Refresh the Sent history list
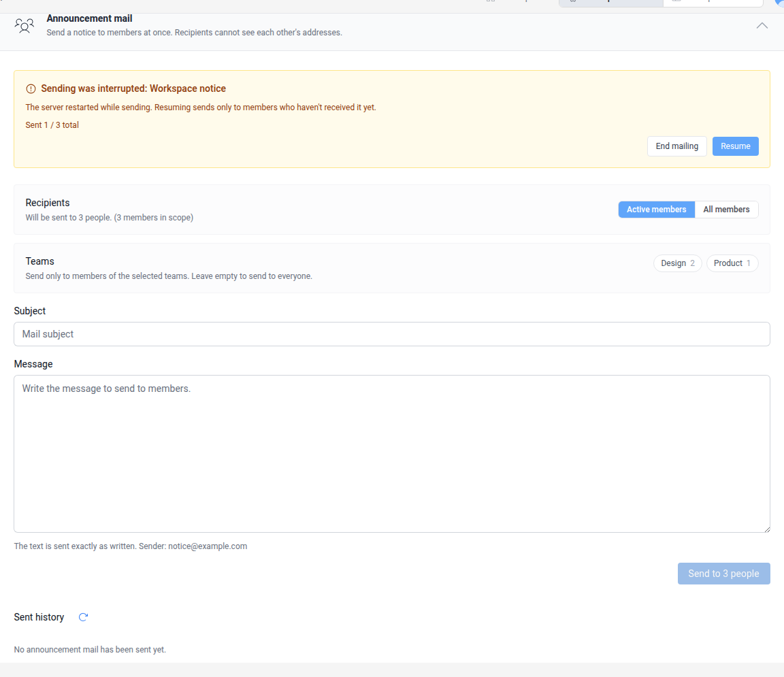Screen dimensions: 784x677 [84, 617]
